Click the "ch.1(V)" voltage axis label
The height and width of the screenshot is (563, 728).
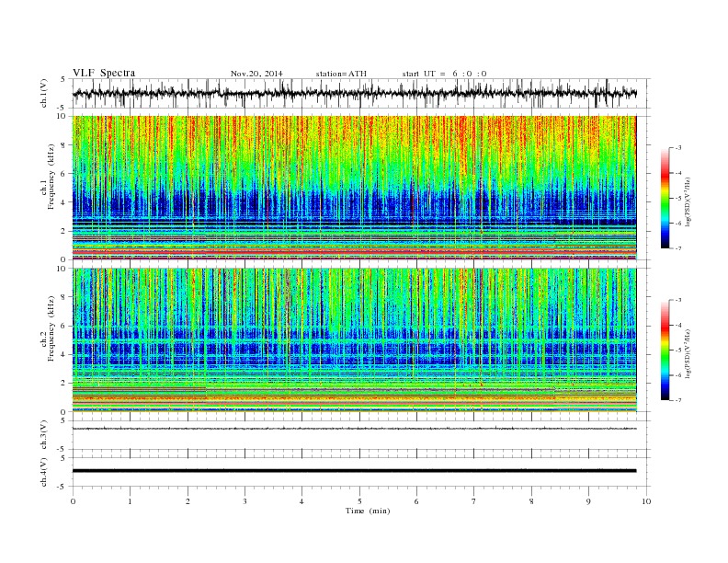(x=44, y=95)
